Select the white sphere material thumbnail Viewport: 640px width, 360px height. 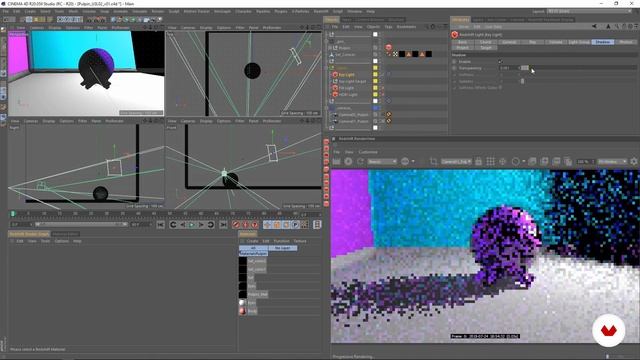tap(242, 303)
